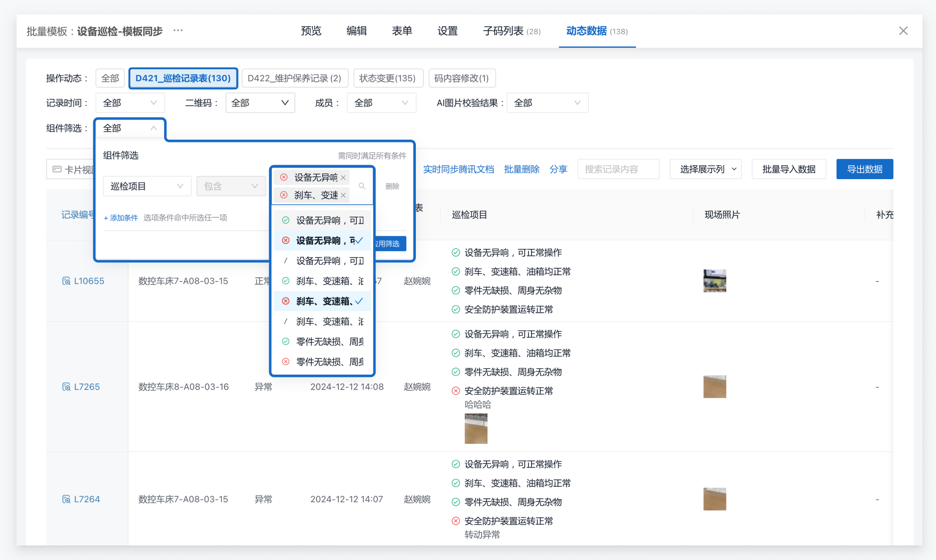
Task: Switch to the 编辑 tab
Action: coord(357,31)
